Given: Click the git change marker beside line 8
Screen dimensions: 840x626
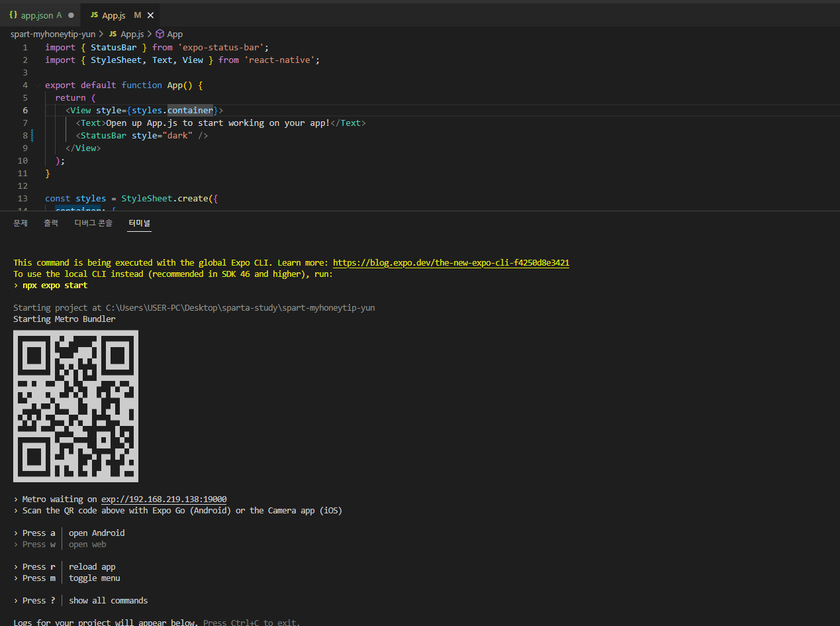Looking at the screenshot, I should pyautogui.click(x=32, y=136).
